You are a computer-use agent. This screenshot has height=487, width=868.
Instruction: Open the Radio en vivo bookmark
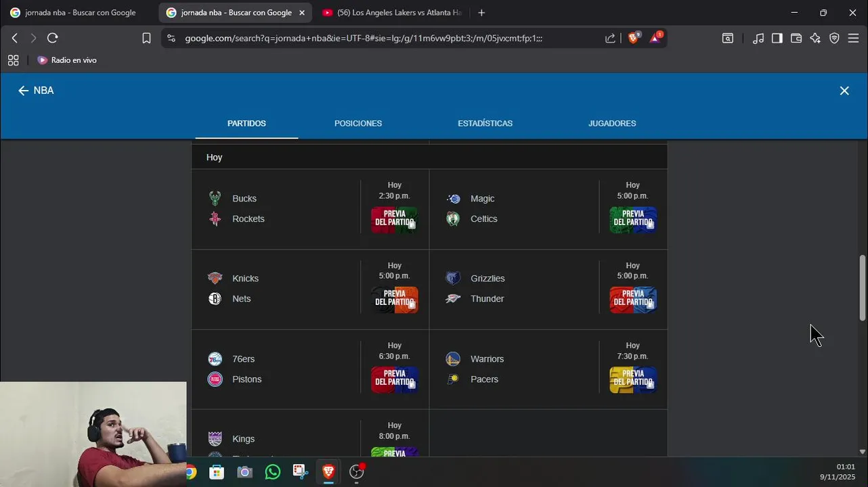[67, 60]
